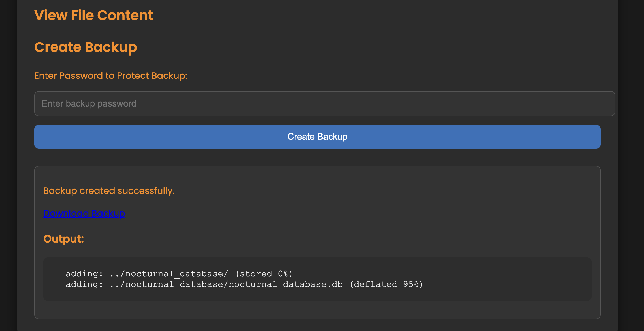Click the Backup created successfully message
Screen dimensions: 644x331
tap(109, 191)
